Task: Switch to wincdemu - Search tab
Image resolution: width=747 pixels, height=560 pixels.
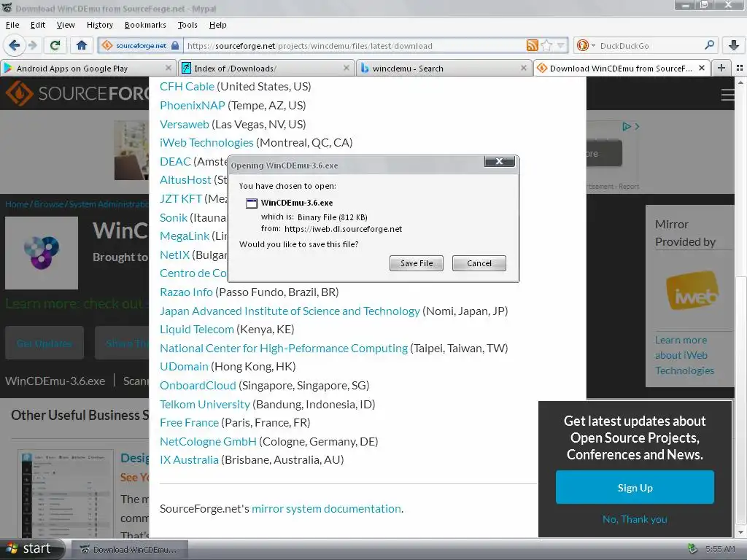Action: 444,68
